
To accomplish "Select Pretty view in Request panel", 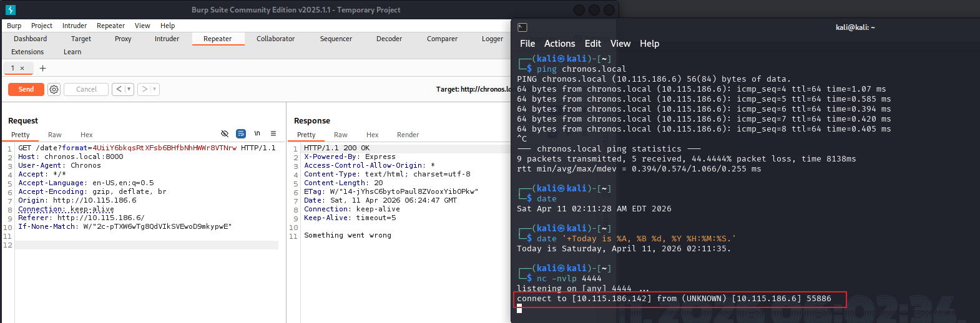I will click(20, 135).
